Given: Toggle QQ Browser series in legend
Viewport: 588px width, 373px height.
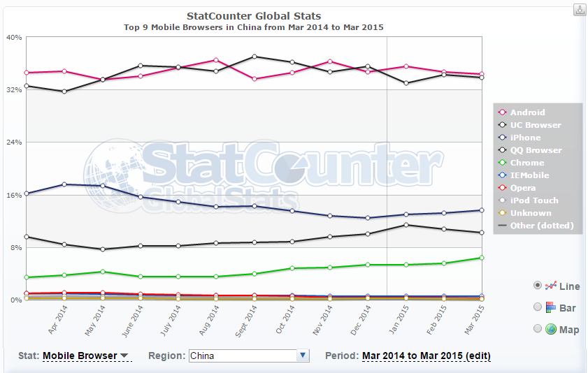Looking at the screenshot, I should (x=536, y=150).
